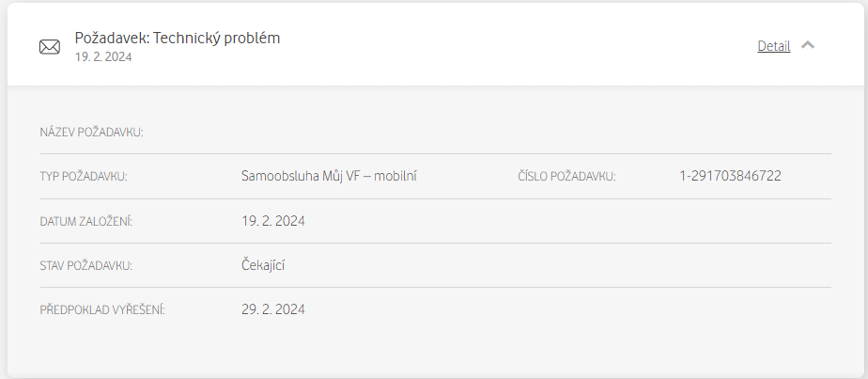
Task: Select the expected resolution date 29. 2. 2024
Action: pyautogui.click(x=273, y=309)
